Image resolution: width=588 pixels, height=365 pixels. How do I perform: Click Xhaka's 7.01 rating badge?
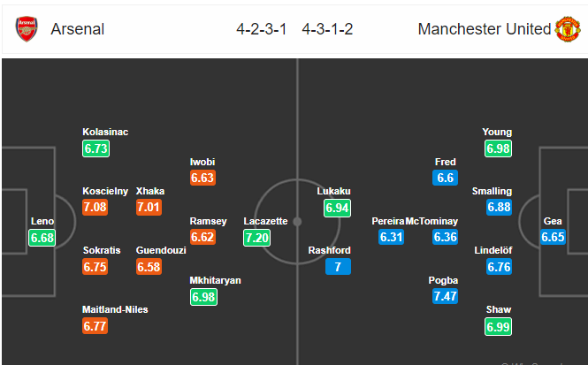click(149, 208)
